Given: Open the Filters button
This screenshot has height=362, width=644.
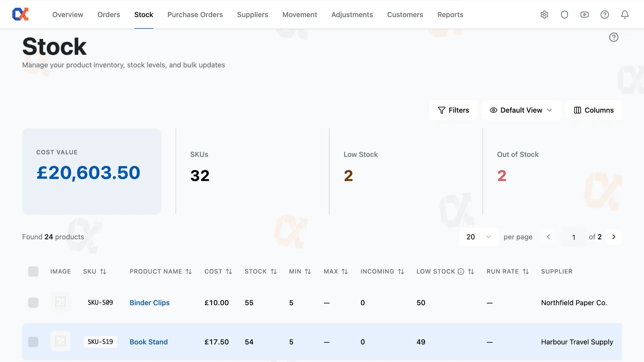Looking at the screenshot, I should [453, 110].
